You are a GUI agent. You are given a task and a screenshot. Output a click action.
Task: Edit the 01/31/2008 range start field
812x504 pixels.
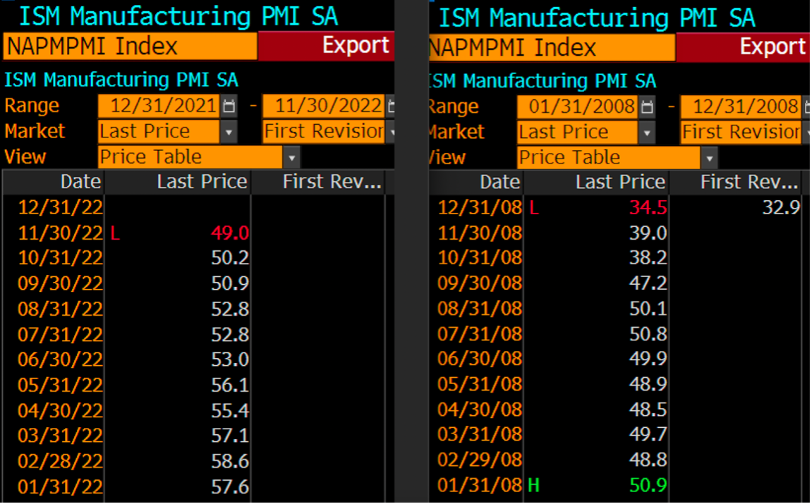[577, 107]
